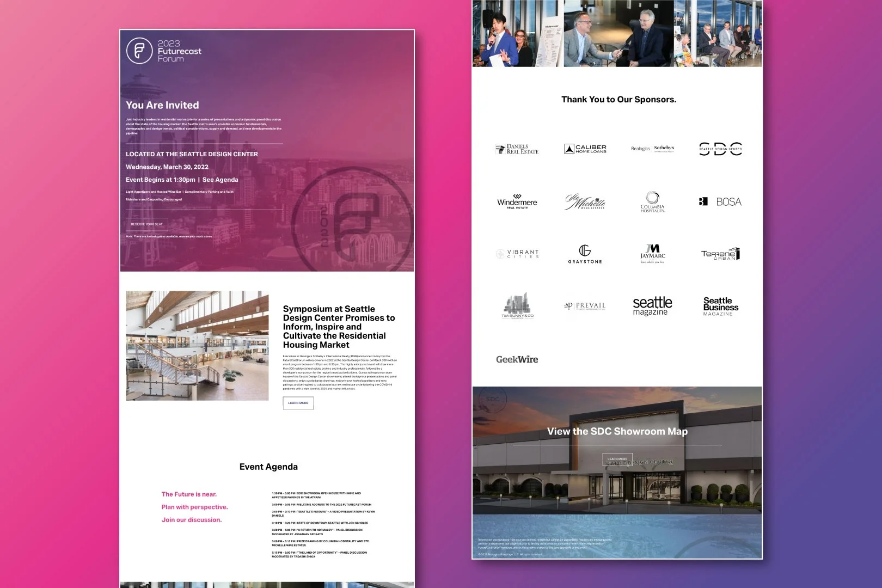Image resolution: width=882 pixels, height=588 pixels.
Task: Open the Daniels Real Estate sponsor logo
Action: click(x=517, y=149)
